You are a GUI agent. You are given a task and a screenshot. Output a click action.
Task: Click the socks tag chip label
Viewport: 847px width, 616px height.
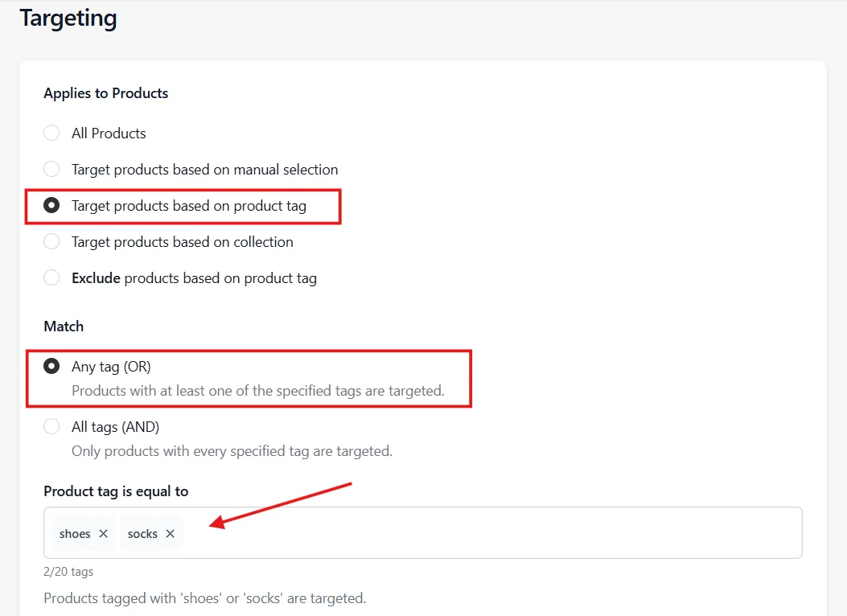(x=142, y=534)
